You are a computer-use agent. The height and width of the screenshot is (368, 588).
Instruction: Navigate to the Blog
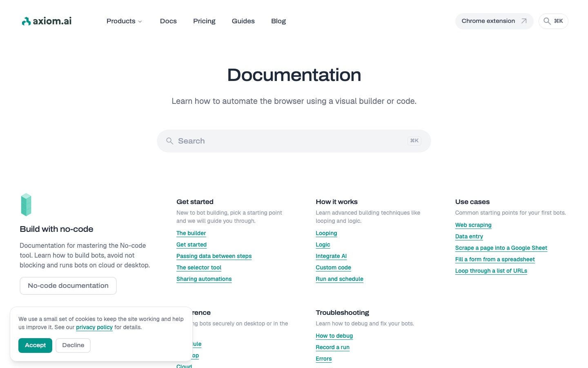[278, 21]
